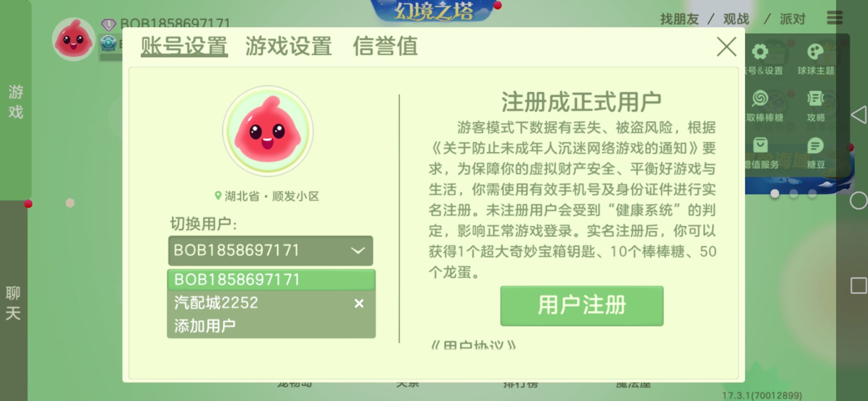Tap the large red blob avatar
Screen dimensions: 868x401
coord(268,131)
